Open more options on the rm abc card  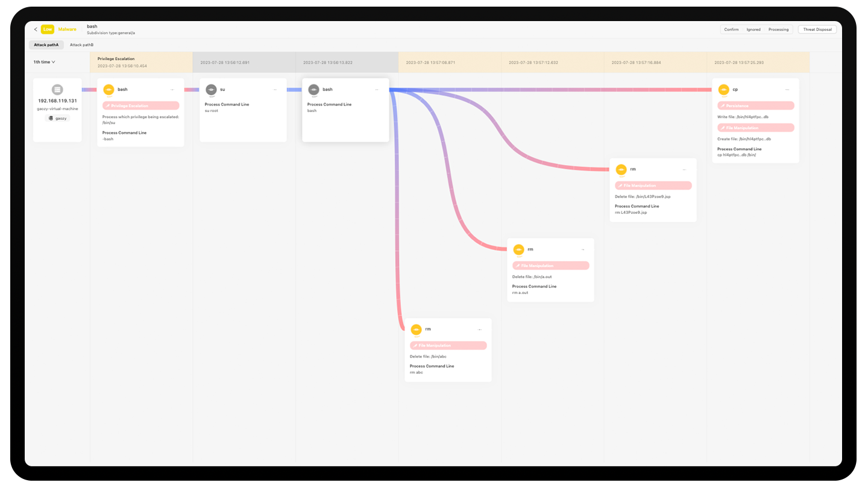[480, 330]
